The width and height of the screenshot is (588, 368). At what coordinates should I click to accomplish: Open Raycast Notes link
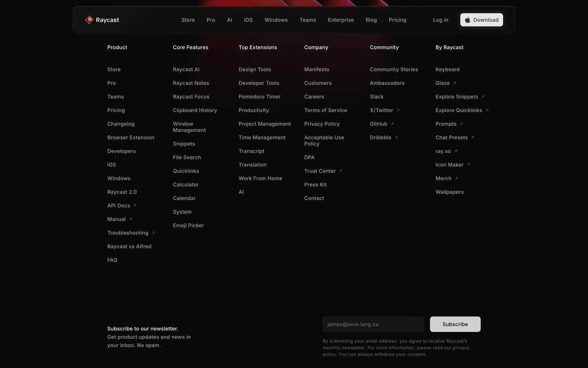(x=191, y=83)
